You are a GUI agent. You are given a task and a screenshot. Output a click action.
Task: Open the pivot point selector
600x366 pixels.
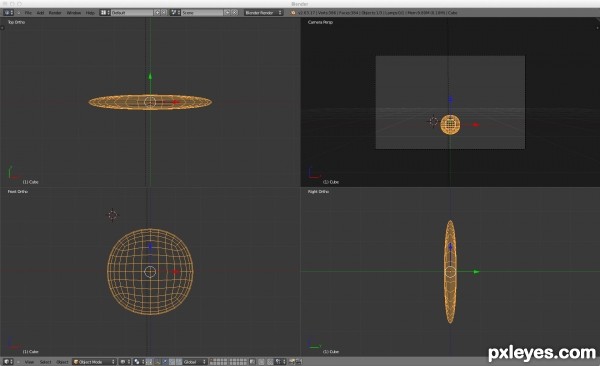pos(139,362)
